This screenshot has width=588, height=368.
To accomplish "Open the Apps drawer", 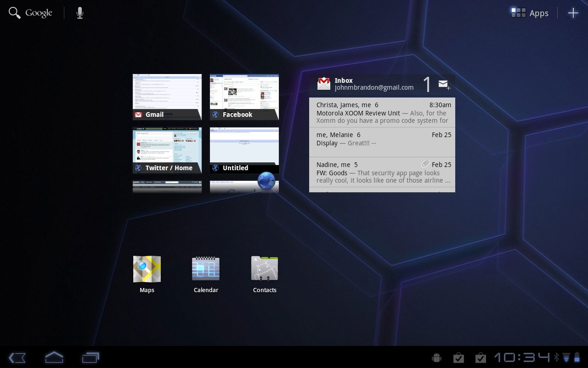I will pyautogui.click(x=530, y=13).
